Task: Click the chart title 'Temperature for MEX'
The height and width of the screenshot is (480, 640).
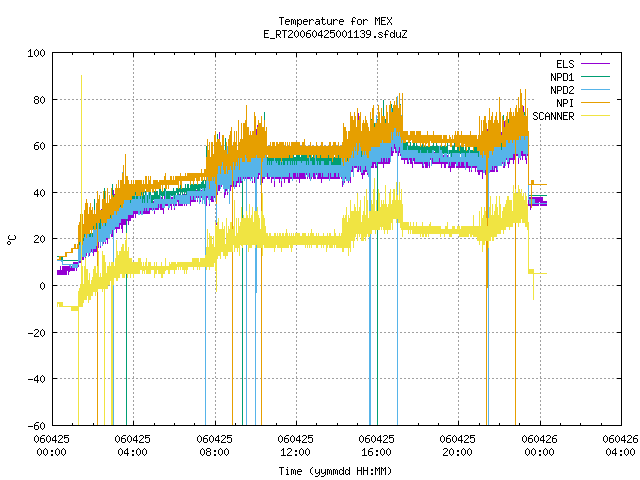Action: point(335,21)
